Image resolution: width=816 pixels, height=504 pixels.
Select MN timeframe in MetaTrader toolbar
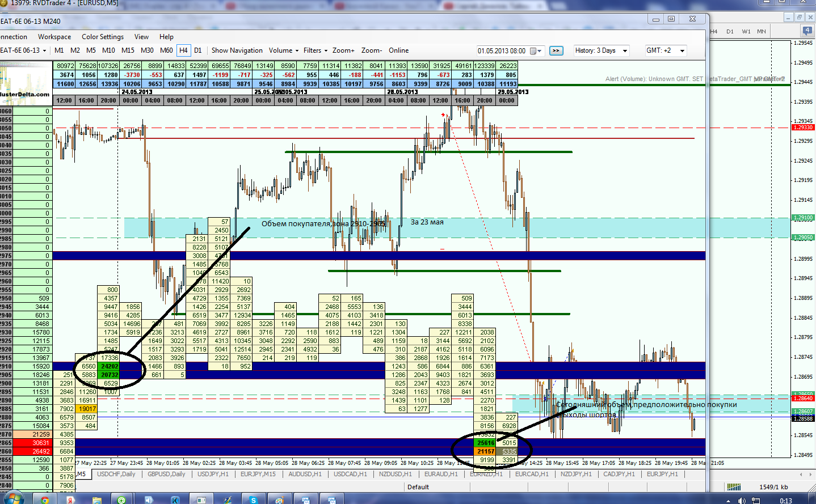761,31
